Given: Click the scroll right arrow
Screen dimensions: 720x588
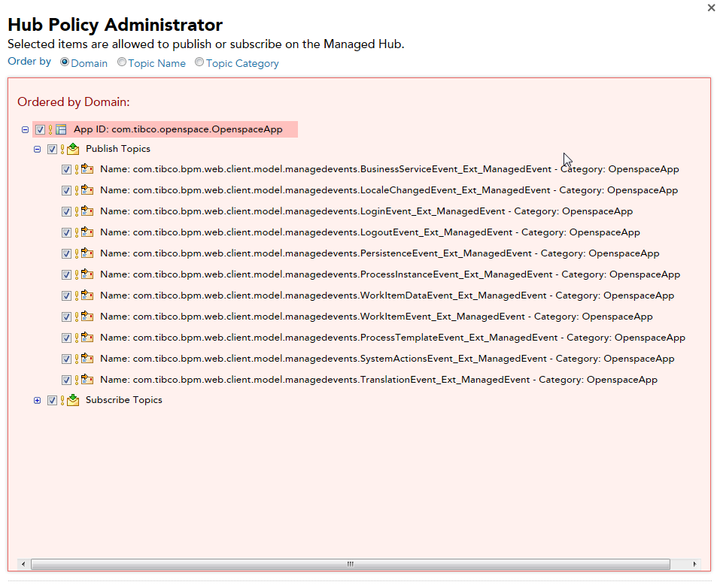Looking at the screenshot, I should (x=694, y=564).
